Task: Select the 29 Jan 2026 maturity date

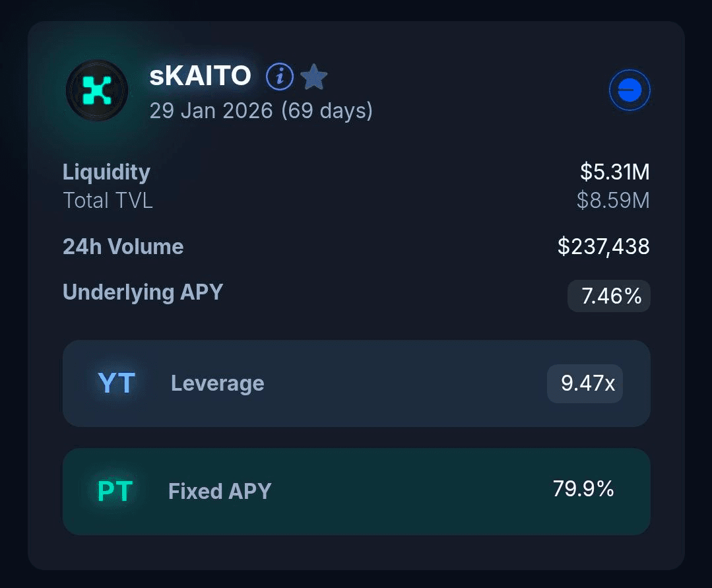Action: pos(261,110)
